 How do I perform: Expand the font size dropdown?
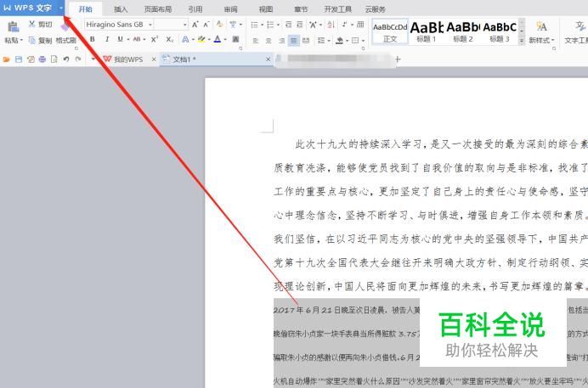pos(185,25)
